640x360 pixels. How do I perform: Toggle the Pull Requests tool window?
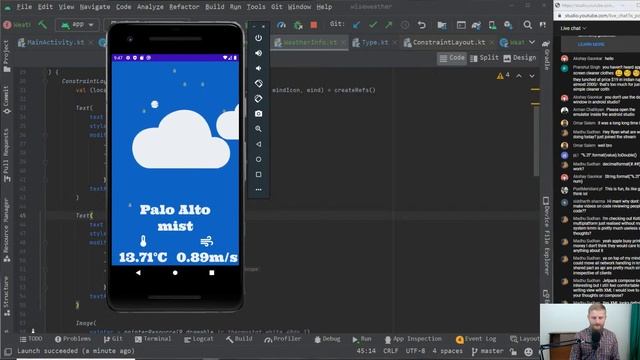point(7,155)
